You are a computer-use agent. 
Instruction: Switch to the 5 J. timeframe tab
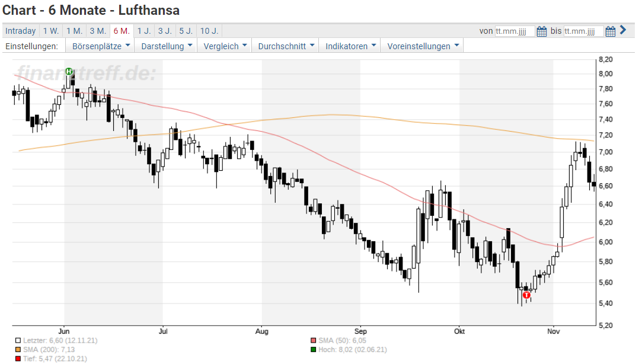186,31
